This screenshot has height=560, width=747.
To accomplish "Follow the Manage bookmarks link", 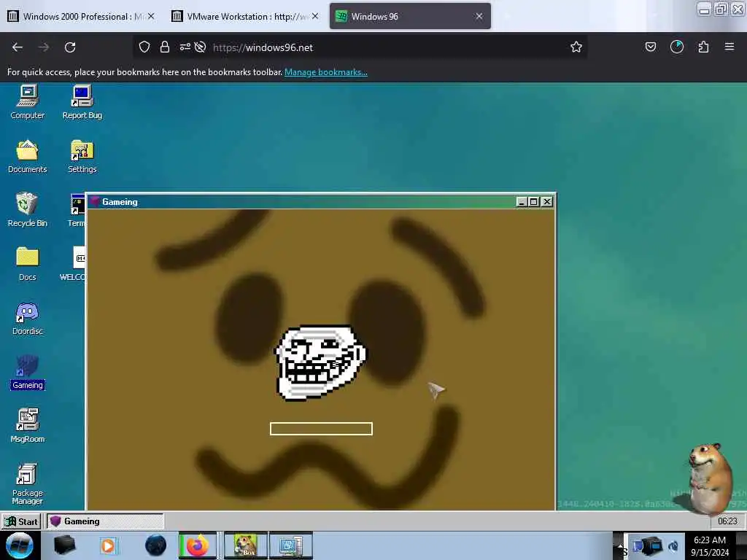I will click(326, 72).
